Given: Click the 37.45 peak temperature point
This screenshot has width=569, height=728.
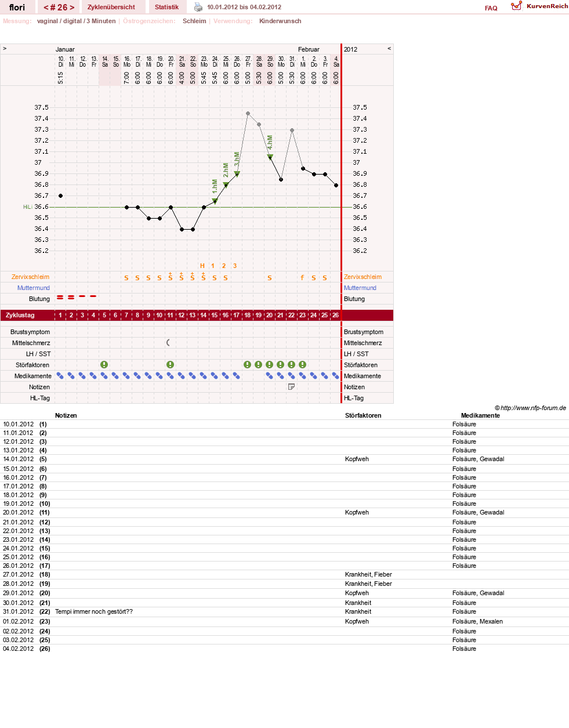Looking at the screenshot, I should pos(248,114).
